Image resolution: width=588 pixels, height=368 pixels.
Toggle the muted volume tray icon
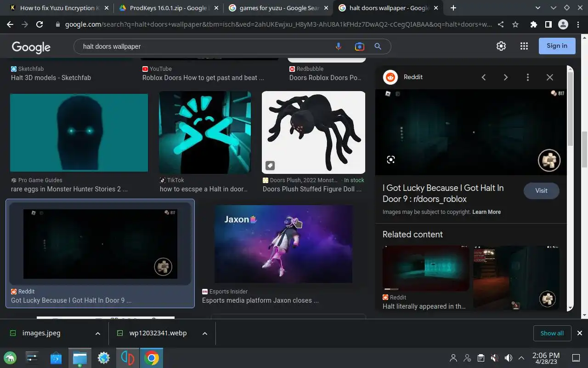(494, 358)
